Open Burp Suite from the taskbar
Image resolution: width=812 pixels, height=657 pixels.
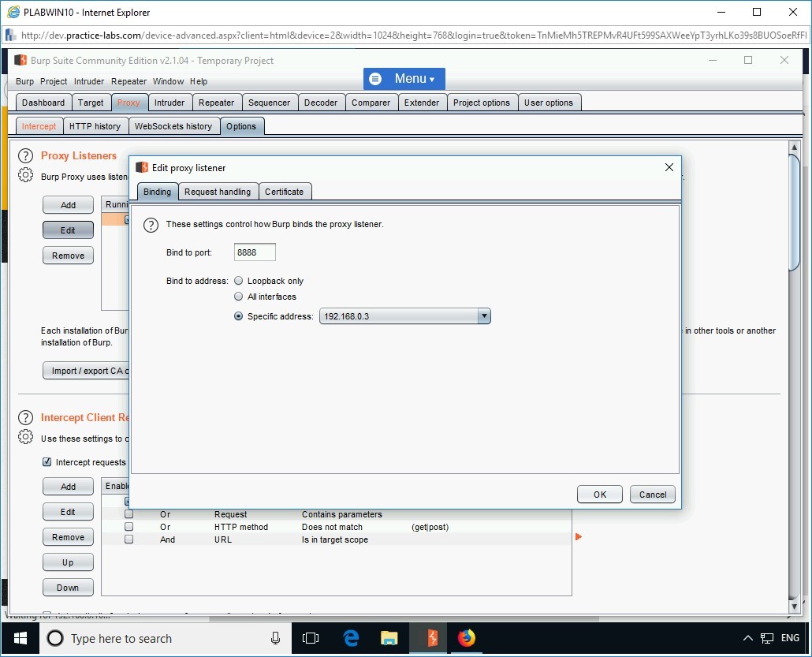tap(429, 638)
